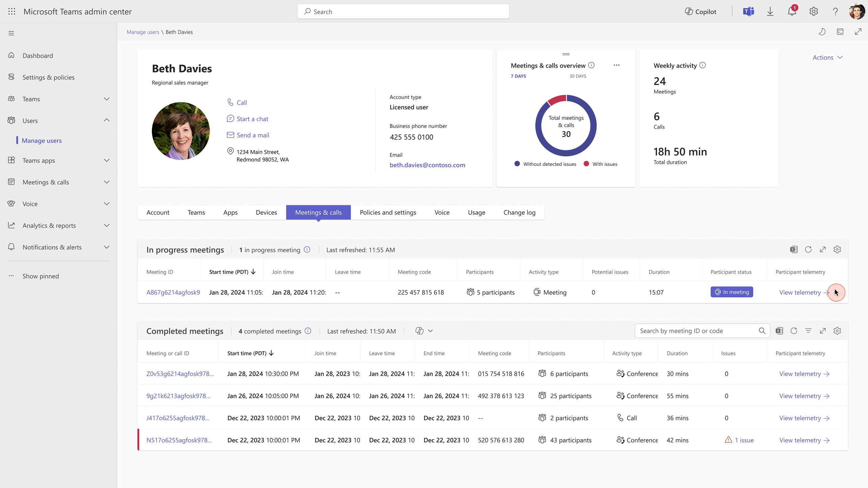Image resolution: width=868 pixels, height=488 pixels.
Task: Open beth.davies@contoso.com email link
Action: click(x=427, y=165)
